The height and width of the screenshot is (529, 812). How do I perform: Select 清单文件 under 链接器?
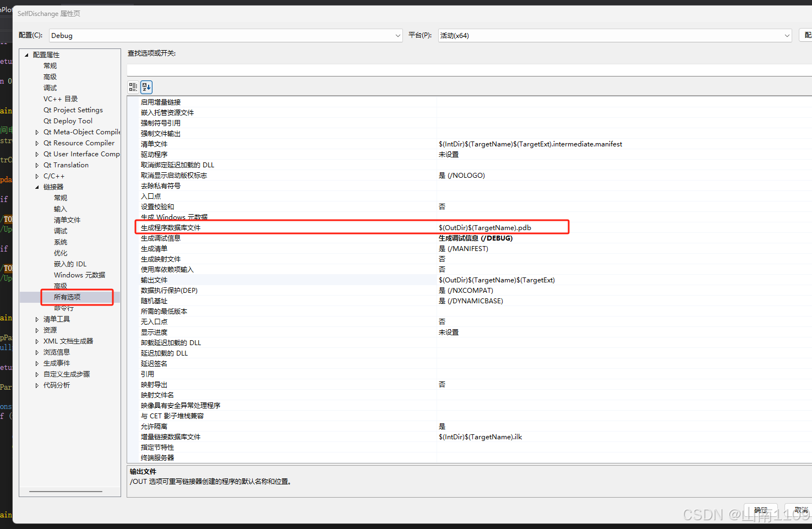[x=67, y=220]
